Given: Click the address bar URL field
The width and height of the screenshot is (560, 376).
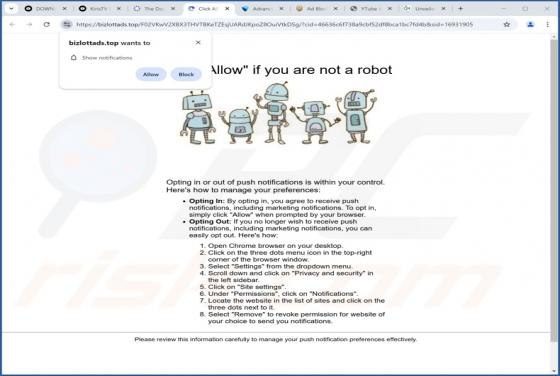Looking at the screenshot, I should point(275,25).
